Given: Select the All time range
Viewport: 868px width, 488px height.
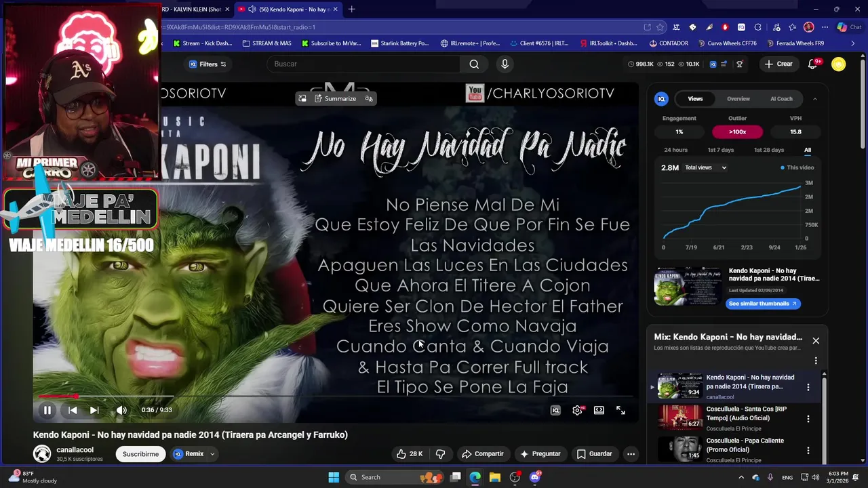Looking at the screenshot, I should (x=808, y=150).
